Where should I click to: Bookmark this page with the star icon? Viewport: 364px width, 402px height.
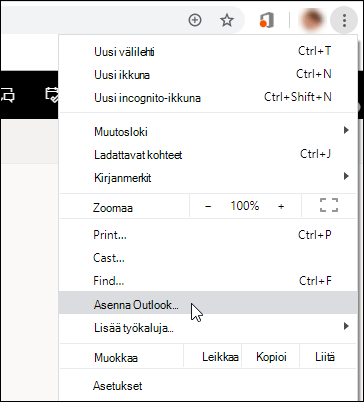point(227,20)
